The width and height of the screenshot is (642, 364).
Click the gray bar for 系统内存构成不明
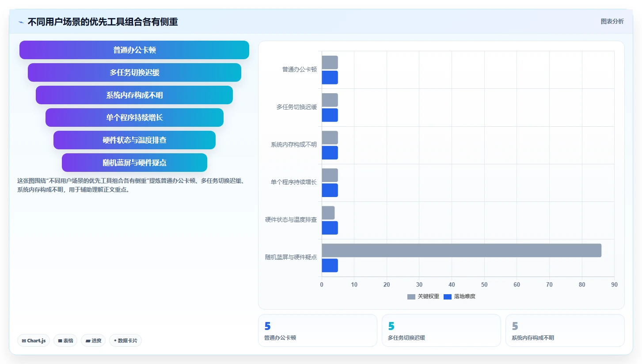pyautogui.click(x=330, y=137)
